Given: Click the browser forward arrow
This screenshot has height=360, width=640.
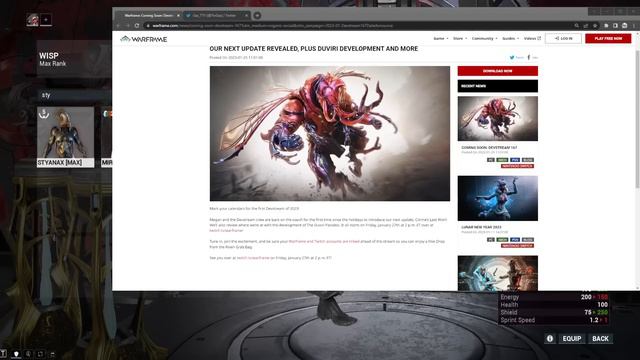Looking at the screenshot, I should [127, 25].
